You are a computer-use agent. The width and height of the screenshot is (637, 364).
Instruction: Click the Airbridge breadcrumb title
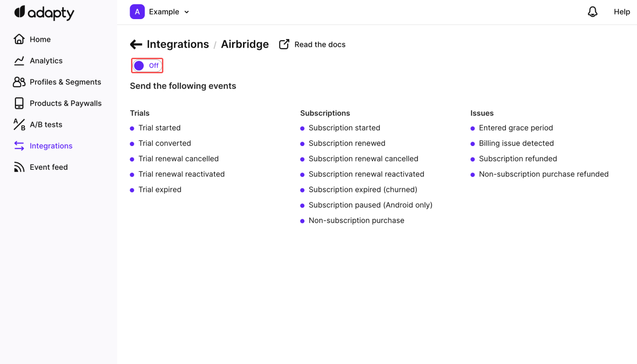click(245, 44)
